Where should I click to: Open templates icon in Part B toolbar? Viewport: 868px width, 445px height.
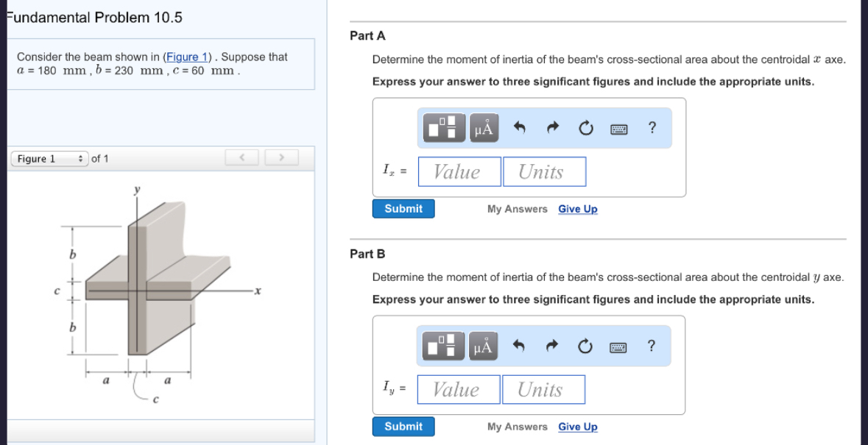click(x=444, y=346)
